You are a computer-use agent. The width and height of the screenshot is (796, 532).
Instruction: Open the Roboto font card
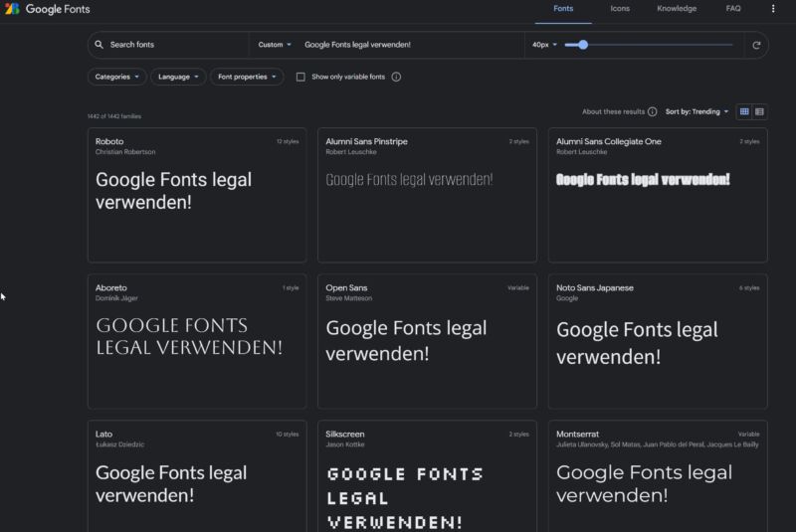(197, 195)
